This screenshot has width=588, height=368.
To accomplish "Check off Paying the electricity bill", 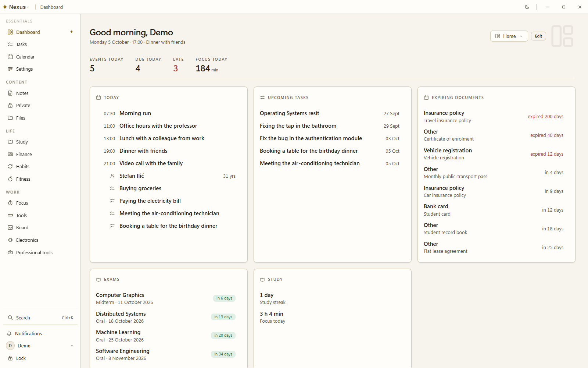I will tap(112, 201).
